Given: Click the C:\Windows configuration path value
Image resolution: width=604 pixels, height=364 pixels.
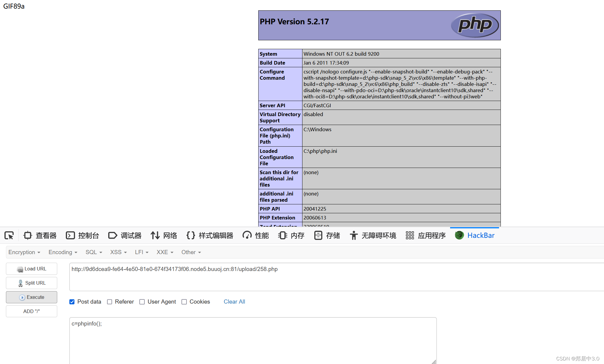Looking at the screenshot, I should click(x=317, y=129).
